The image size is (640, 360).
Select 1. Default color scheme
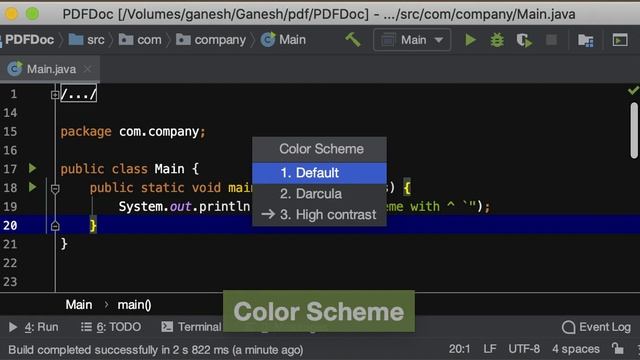coord(319,173)
